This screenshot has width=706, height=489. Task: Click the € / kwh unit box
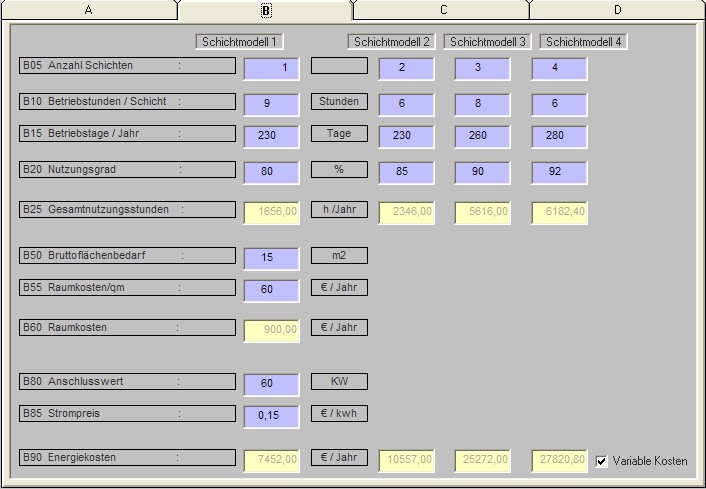point(339,413)
